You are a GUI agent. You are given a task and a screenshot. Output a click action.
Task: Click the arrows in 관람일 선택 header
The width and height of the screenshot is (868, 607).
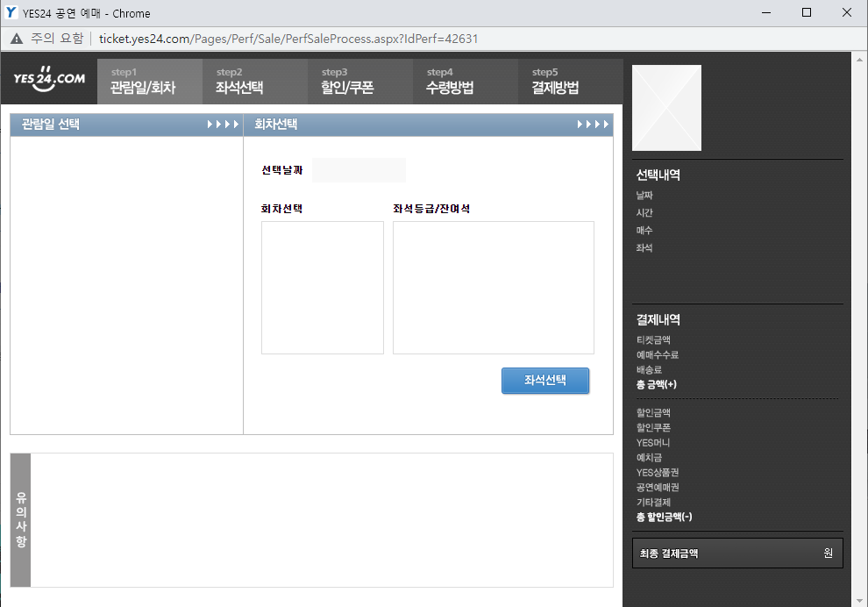pos(223,125)
